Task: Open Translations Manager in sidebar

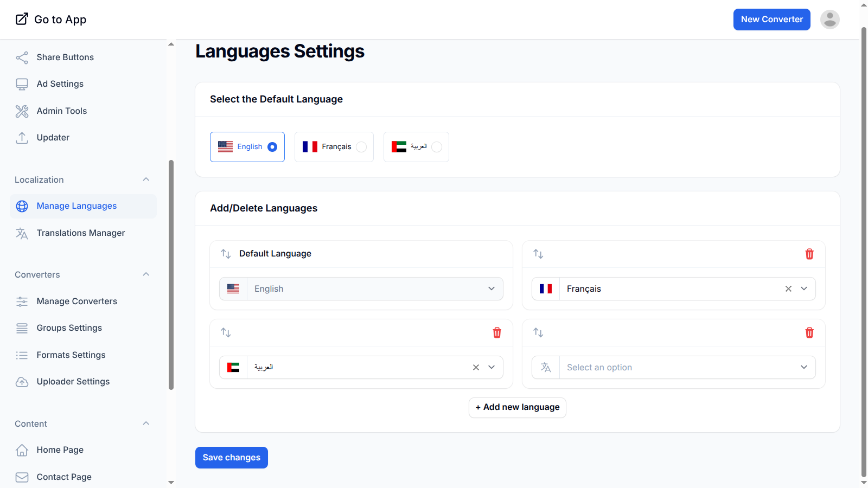Action: click(80, 233)
